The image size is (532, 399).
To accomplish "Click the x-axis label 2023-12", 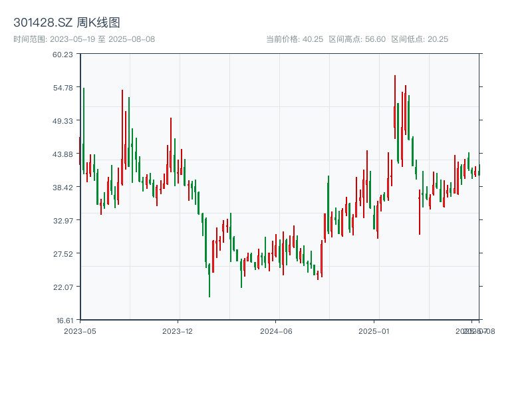I will pos(178,331).
